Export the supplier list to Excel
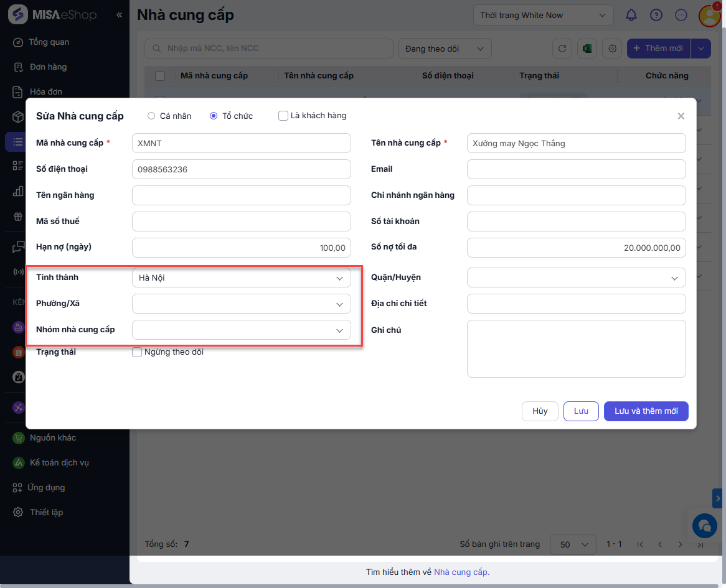The width and height of the screenshot is (726, 588). pyautogui.click(x=587, y=49)
